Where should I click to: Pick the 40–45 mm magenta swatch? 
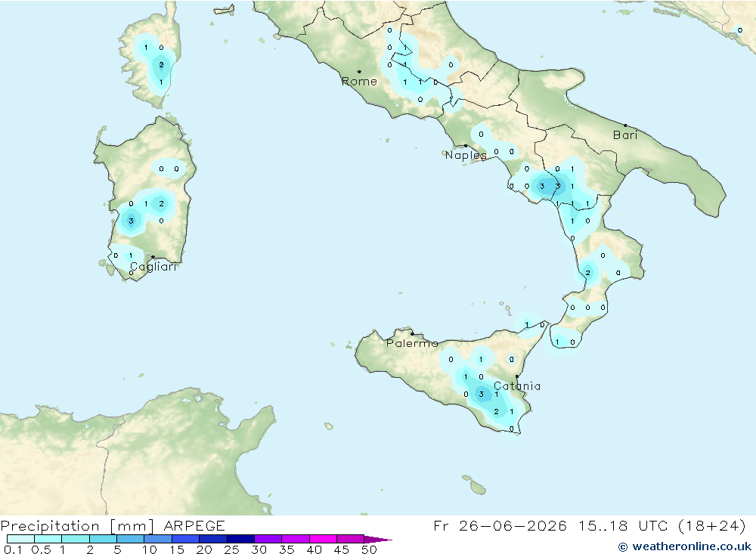323,539
